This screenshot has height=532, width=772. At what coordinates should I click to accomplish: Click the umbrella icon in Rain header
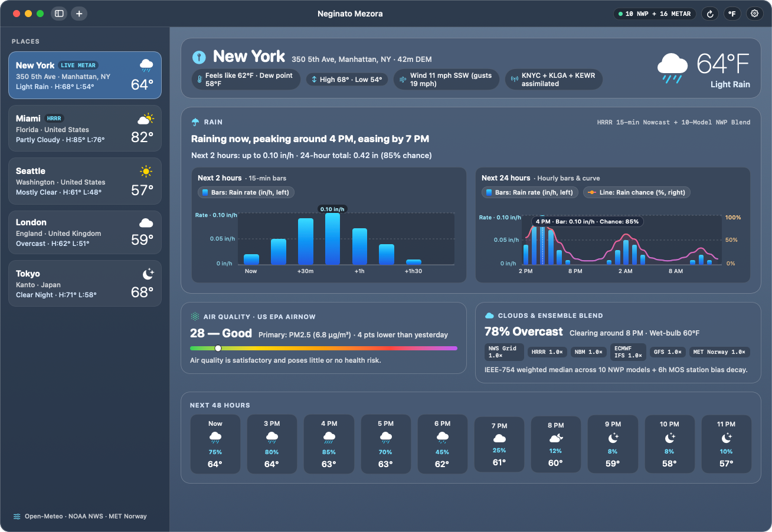click(x=195, y=122)
